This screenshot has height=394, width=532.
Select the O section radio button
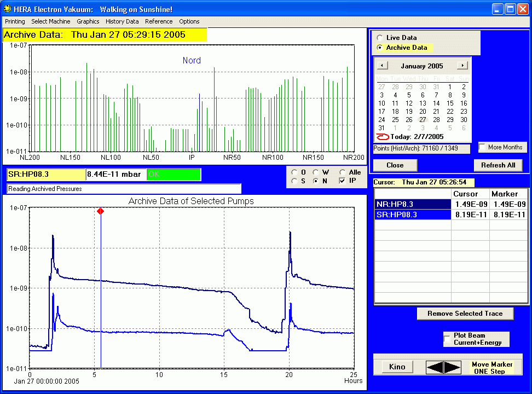click(294, 172)
